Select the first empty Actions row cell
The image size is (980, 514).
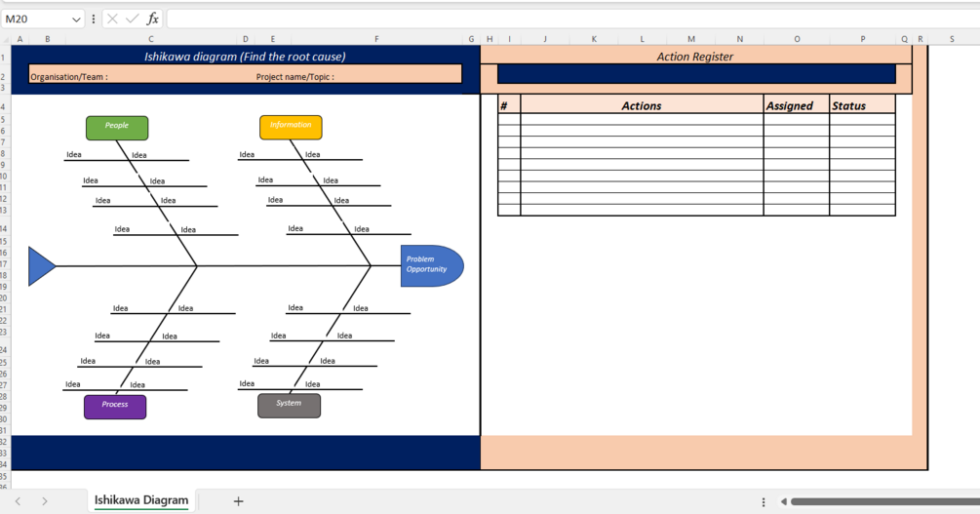(x=642, y=119)
